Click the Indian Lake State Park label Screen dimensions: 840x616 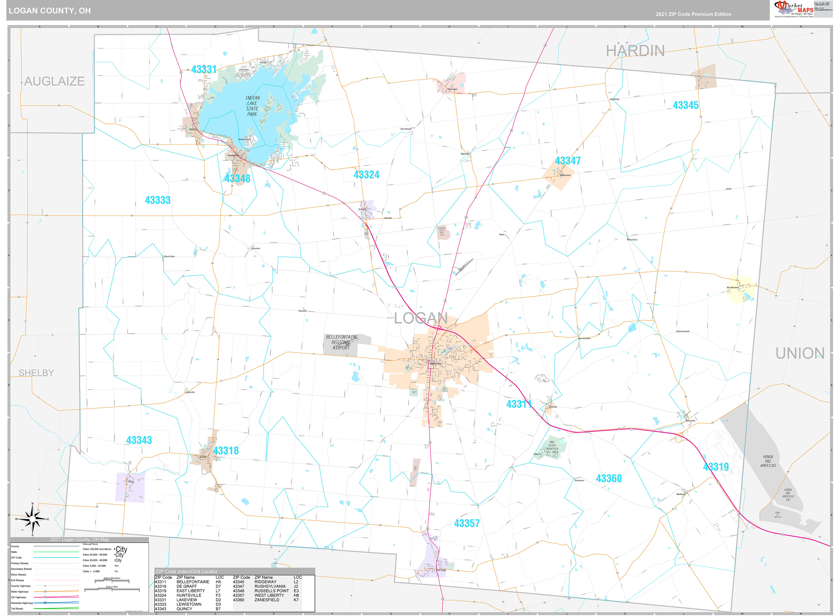point(252,106)
